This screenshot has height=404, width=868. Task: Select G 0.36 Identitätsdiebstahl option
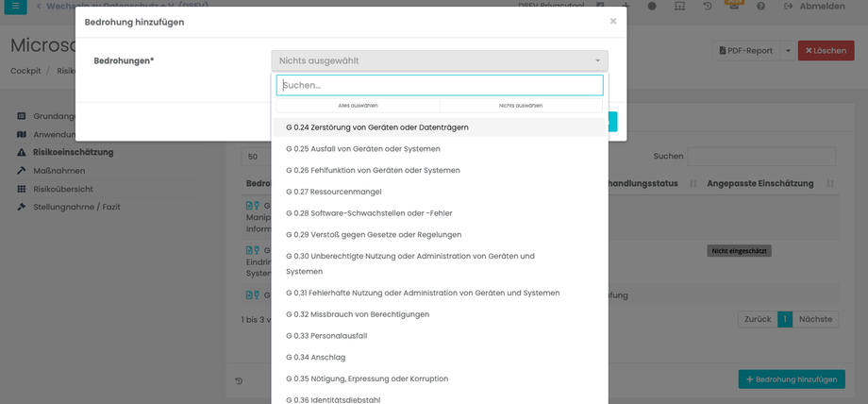[440, 398]
